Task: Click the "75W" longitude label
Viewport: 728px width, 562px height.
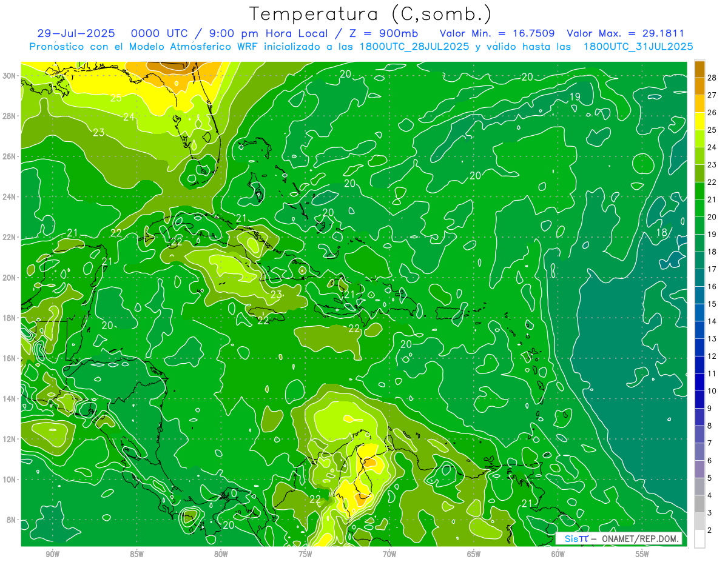Action: 305,554
